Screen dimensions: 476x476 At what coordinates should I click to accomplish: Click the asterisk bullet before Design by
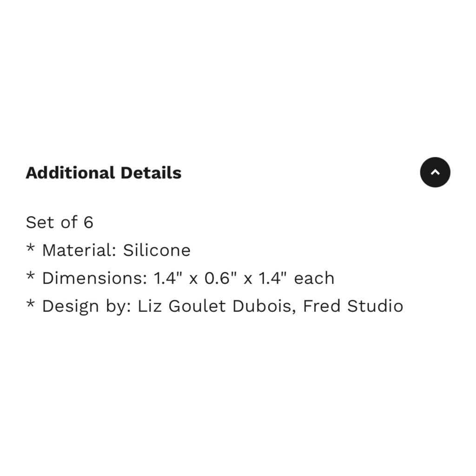pos(30,304)
